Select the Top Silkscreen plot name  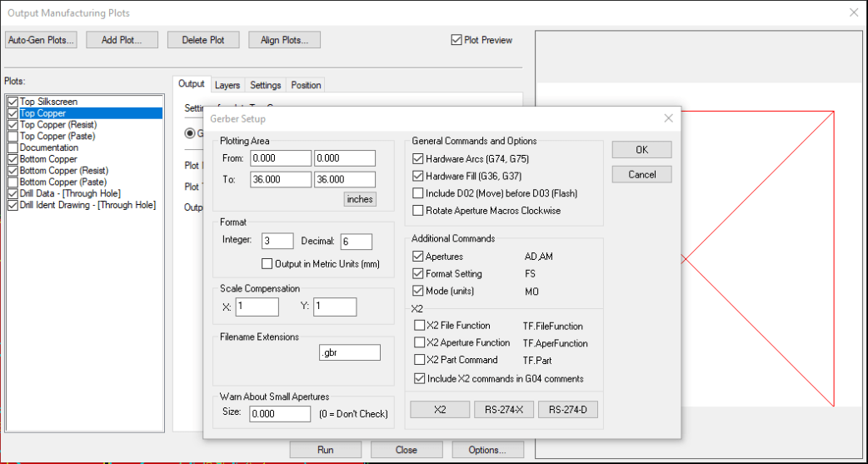point(48,102)
